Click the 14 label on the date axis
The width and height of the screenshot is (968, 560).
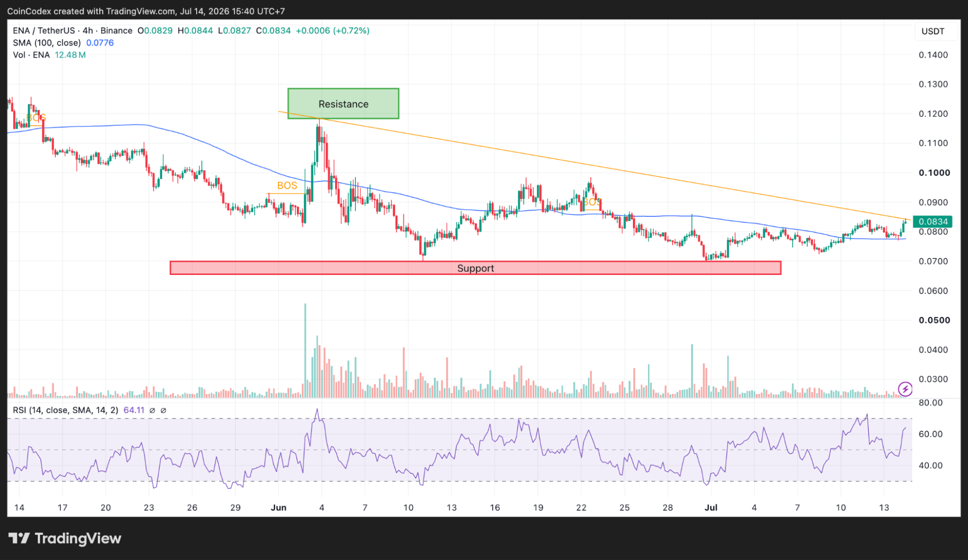pos(19,508)
